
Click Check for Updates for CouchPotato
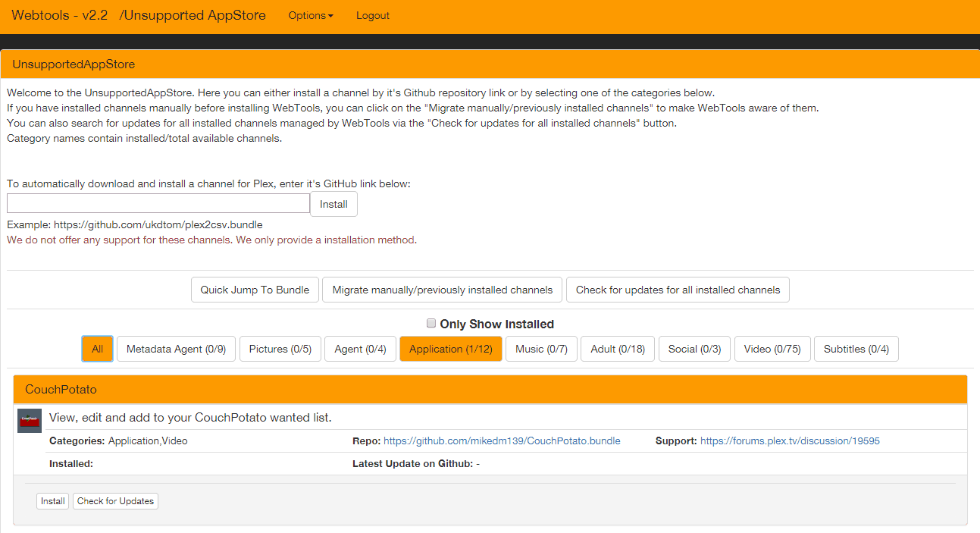coord(115,501)
